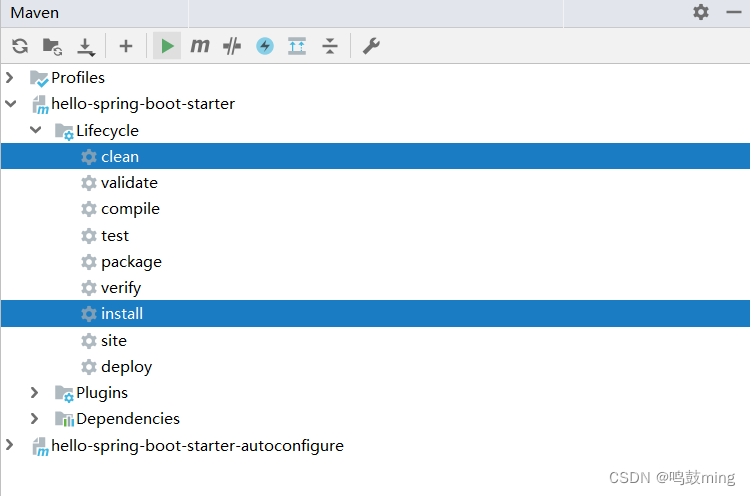Screen dimensions: 750x496
Task: Toggle Maven Offline Mode
Action: point(265,46)
